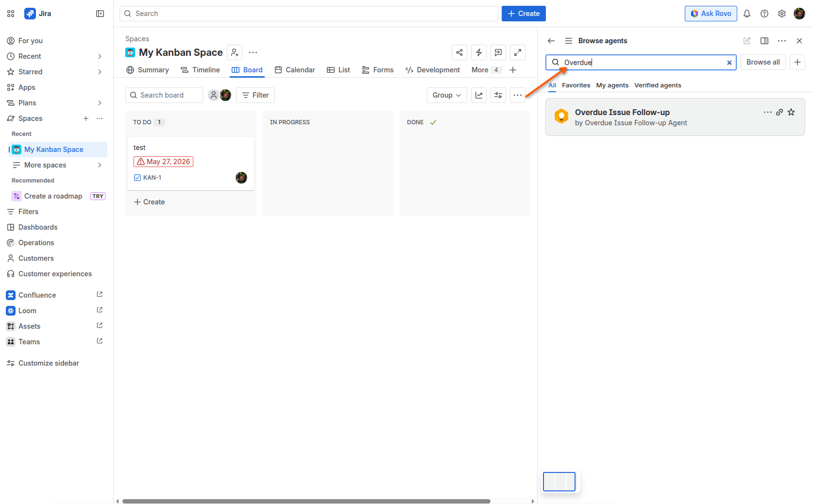This screenshot has width=813, height=504.
Task: Expand the Plans menu
Action: [x=100, y=103]
